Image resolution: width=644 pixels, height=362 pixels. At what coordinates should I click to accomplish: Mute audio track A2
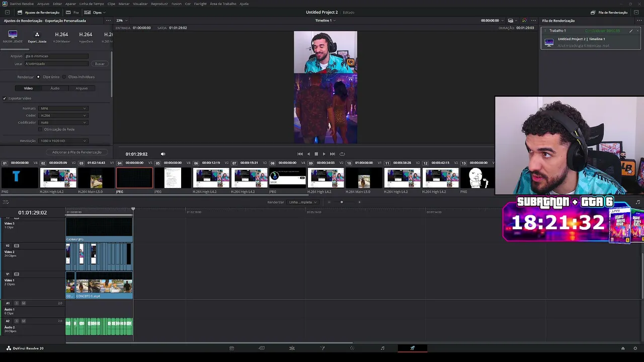(23, 321)
